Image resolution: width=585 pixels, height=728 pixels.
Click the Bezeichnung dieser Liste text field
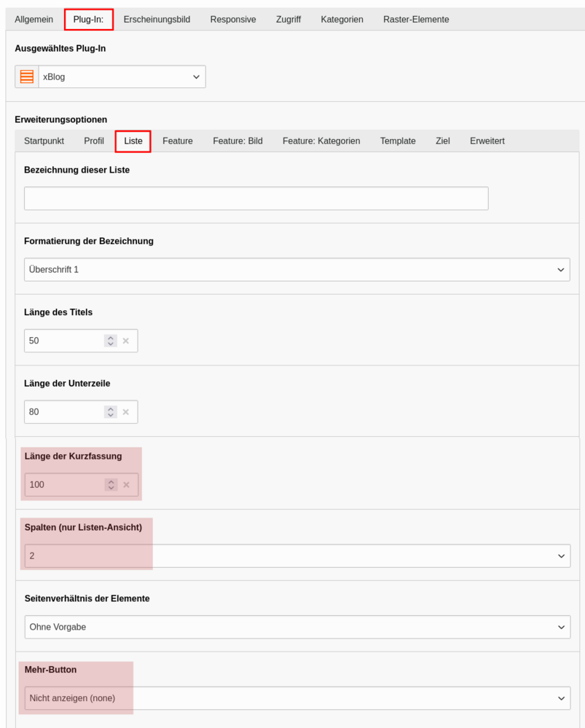point(256,198)
